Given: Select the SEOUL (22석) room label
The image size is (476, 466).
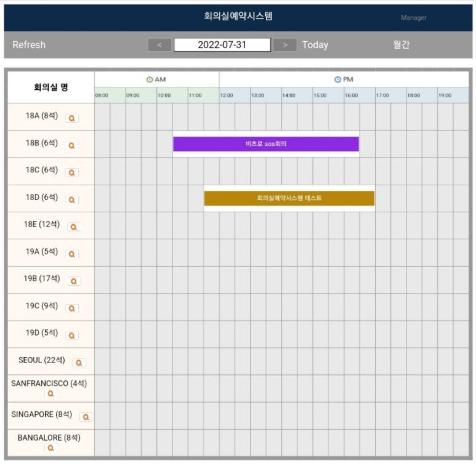Looking at the screenshot, I should (x=42, y=360).
